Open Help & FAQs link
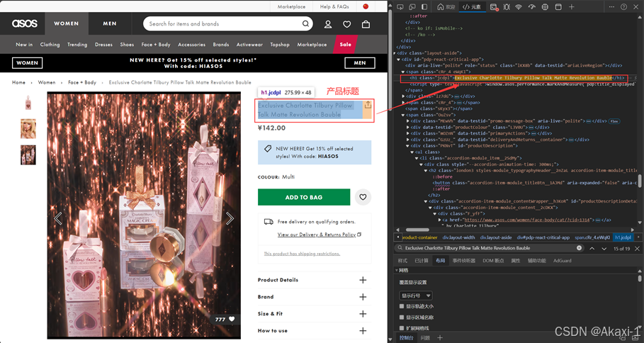 tap(334, 6)
